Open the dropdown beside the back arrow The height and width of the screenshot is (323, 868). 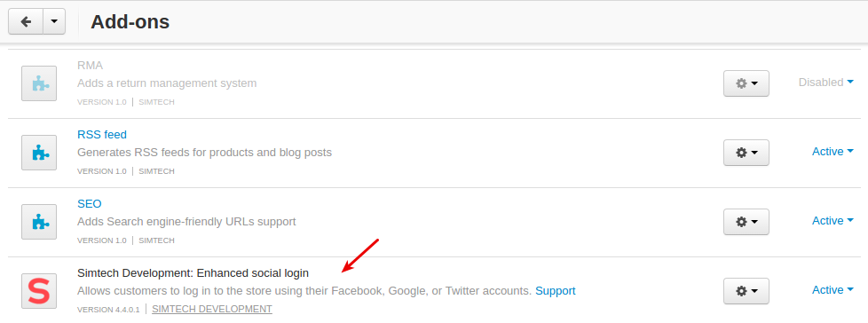[54, 21]
